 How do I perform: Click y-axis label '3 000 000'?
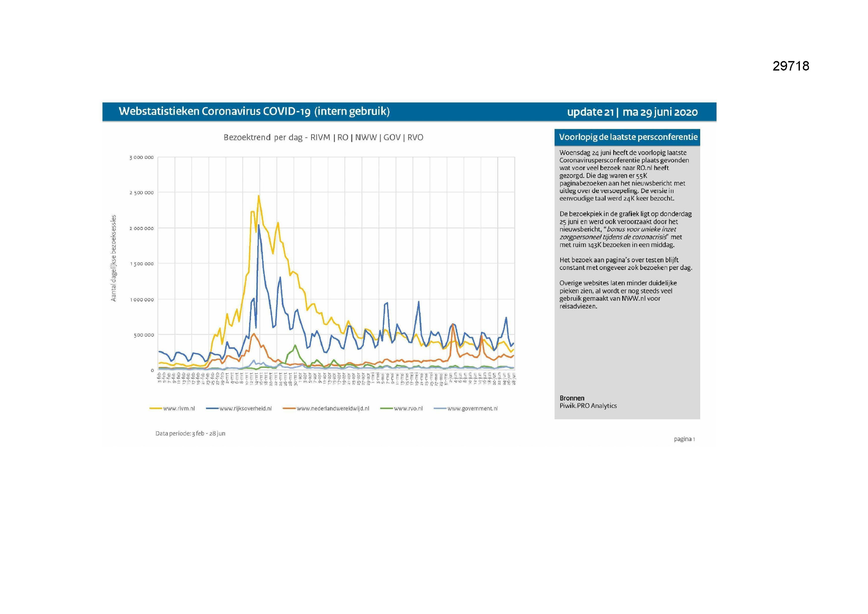point(141,157)
